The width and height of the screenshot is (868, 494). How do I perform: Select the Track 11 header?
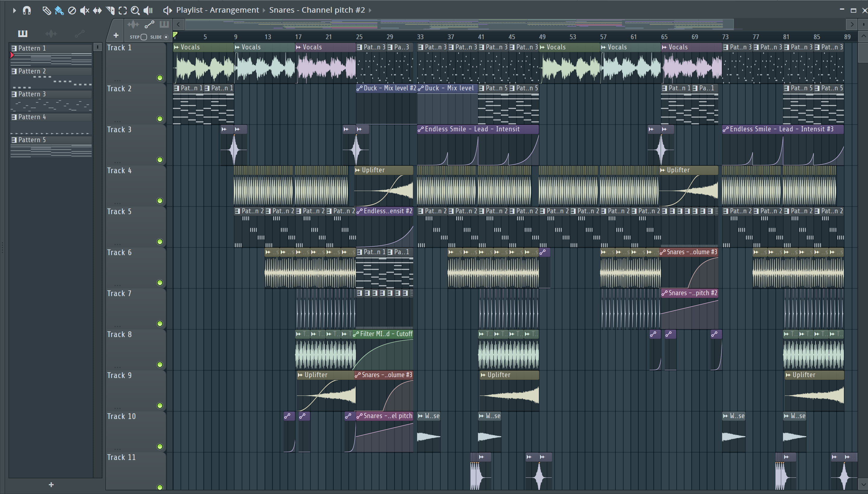click(136, 471)
